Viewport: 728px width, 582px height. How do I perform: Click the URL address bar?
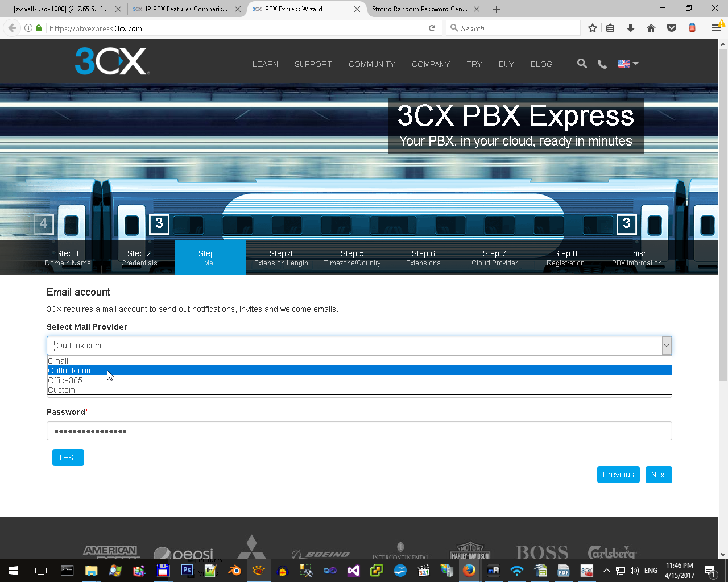pyautogui.click(x=233, y=28)
